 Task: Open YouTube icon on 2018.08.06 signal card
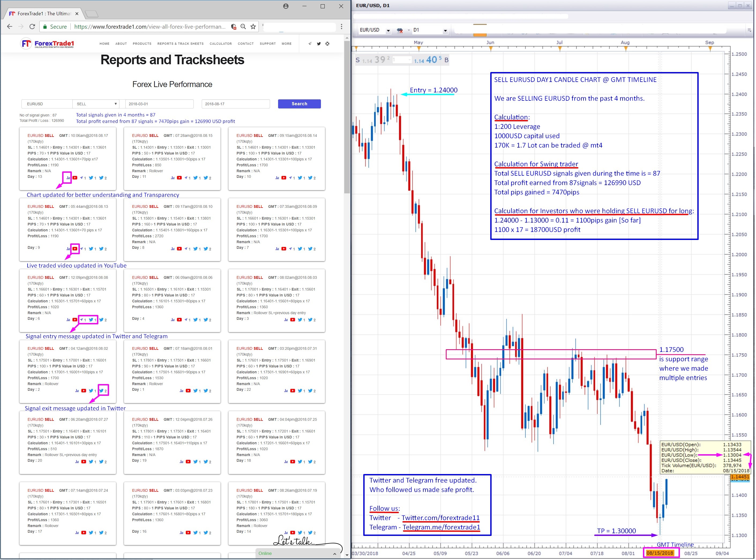(x=180, y=320)
